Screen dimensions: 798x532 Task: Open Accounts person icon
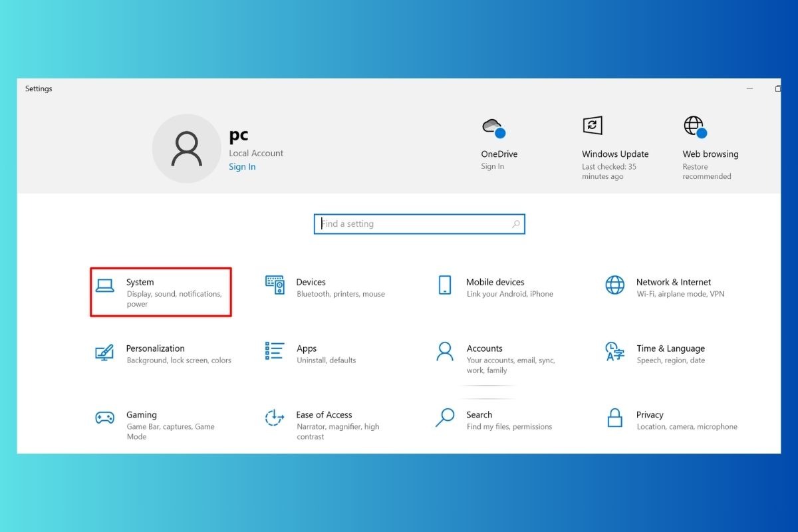(445, 351)
